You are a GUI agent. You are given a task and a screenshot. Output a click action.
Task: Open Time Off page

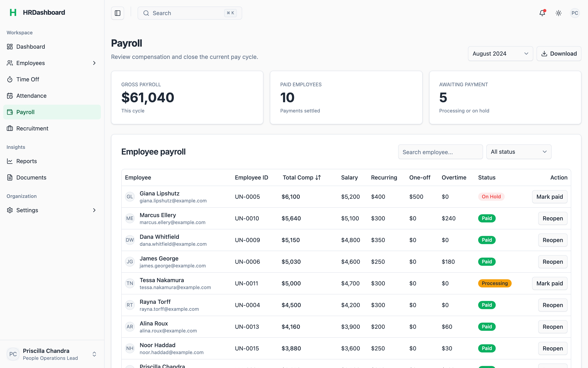coord(52,79)
